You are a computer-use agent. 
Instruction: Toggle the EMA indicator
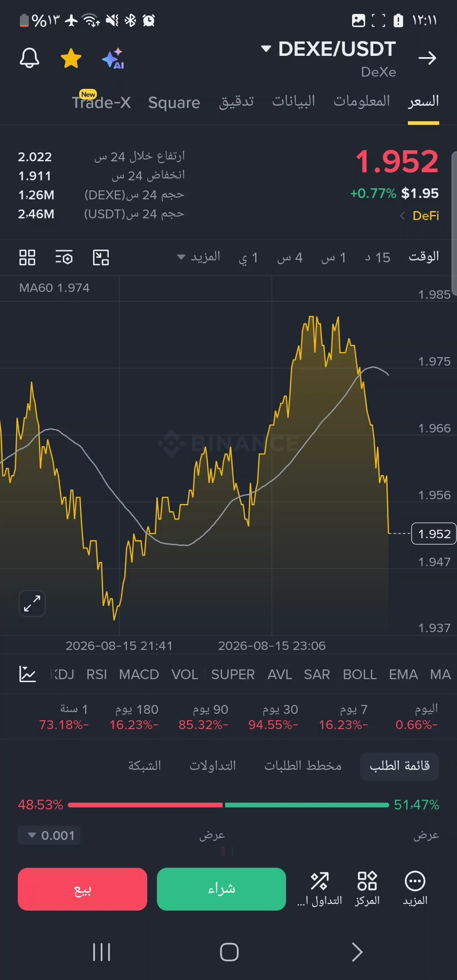click(x=403, y=674)
